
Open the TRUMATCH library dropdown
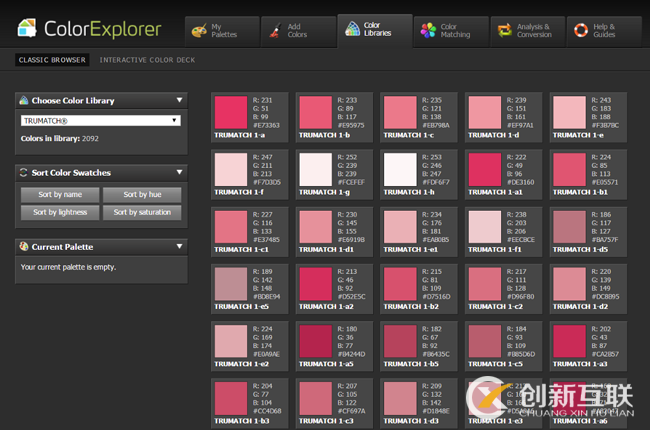(101, 121)
